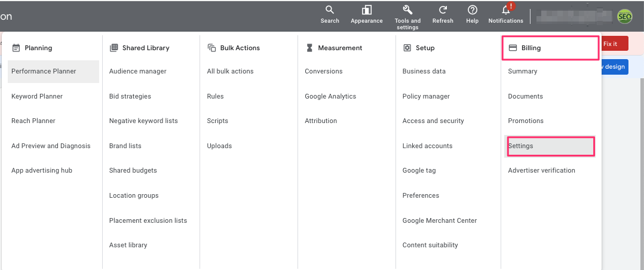The height and width of the screenshot is (270, 644).
Task: Open Keyword Planner
Action: tap(37, 96)
